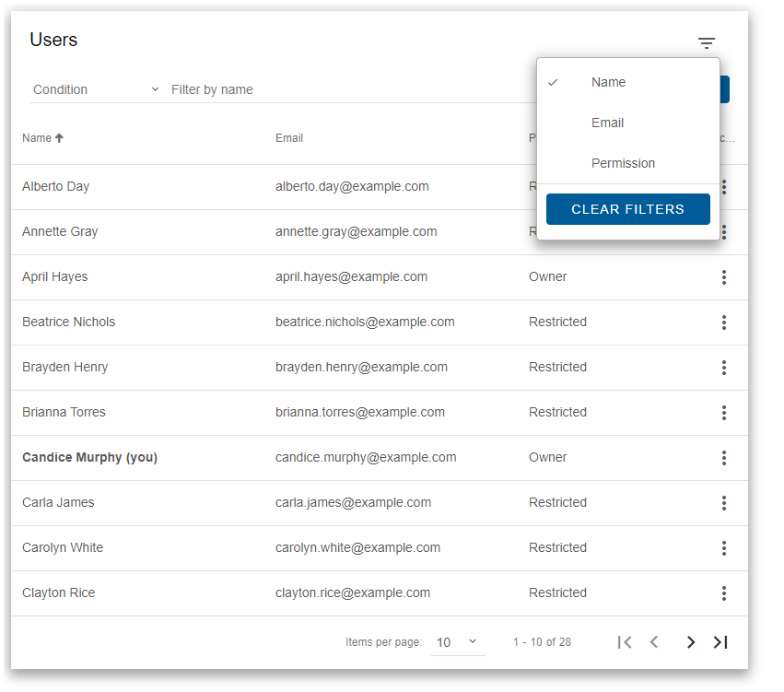Click the previous page arrow
The image size is (784, 692).
pos(654,642)
